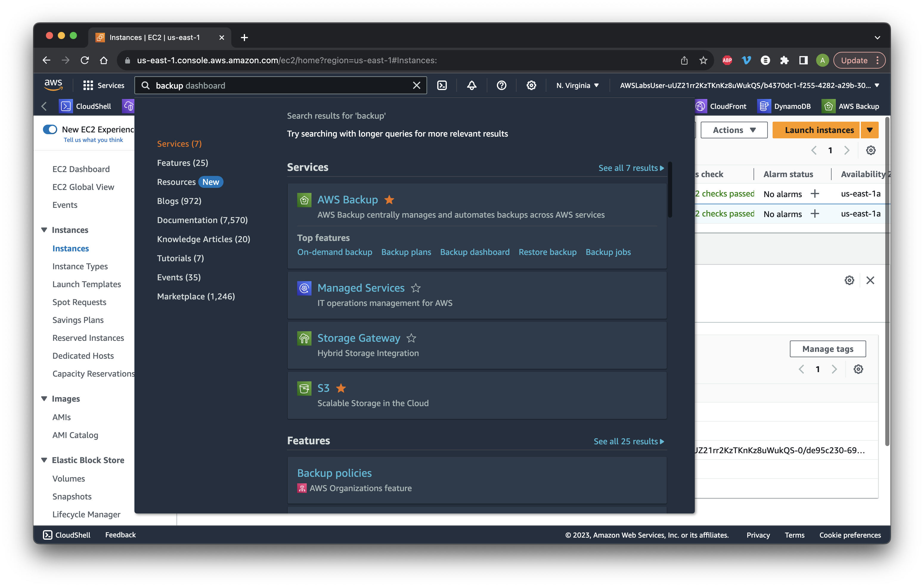Open Storage Gateway result

(x=358, y=338)
